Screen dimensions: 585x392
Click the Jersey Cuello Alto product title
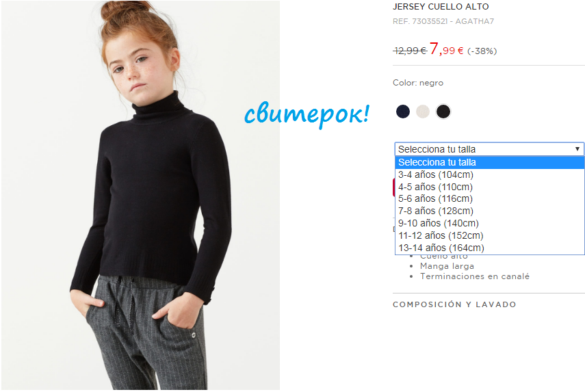(x=441, y=7)
